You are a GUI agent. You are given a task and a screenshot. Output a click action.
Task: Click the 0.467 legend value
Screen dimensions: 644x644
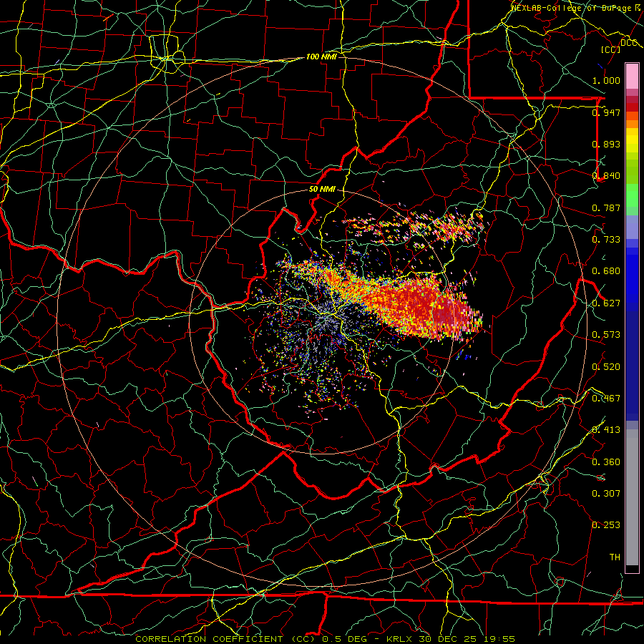coord(606,398)
